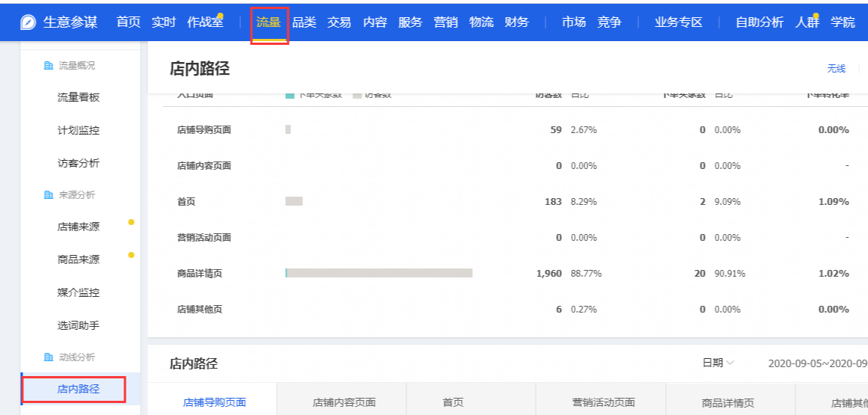Image resolution: width=868 pixels, height=415 pixels.
Task: Click the 营销活动页面 row label
Action: (x=204, y=237)
